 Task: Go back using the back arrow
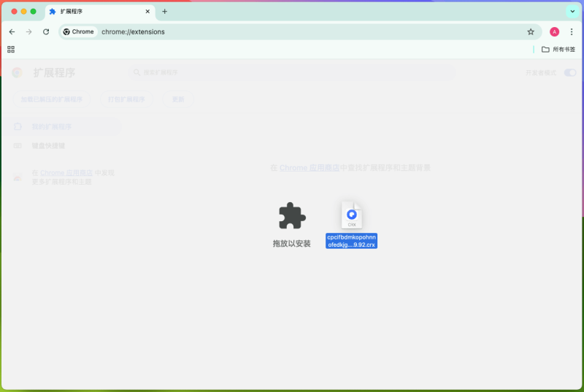coord(12,32)
